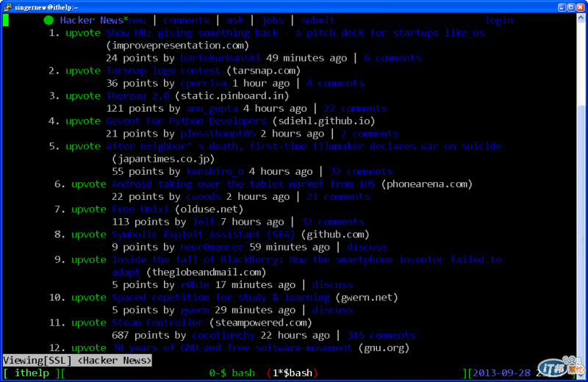Open '2 comments' on Gevent story
Screen dimensions: 588x382
click(x=370, y=134)
